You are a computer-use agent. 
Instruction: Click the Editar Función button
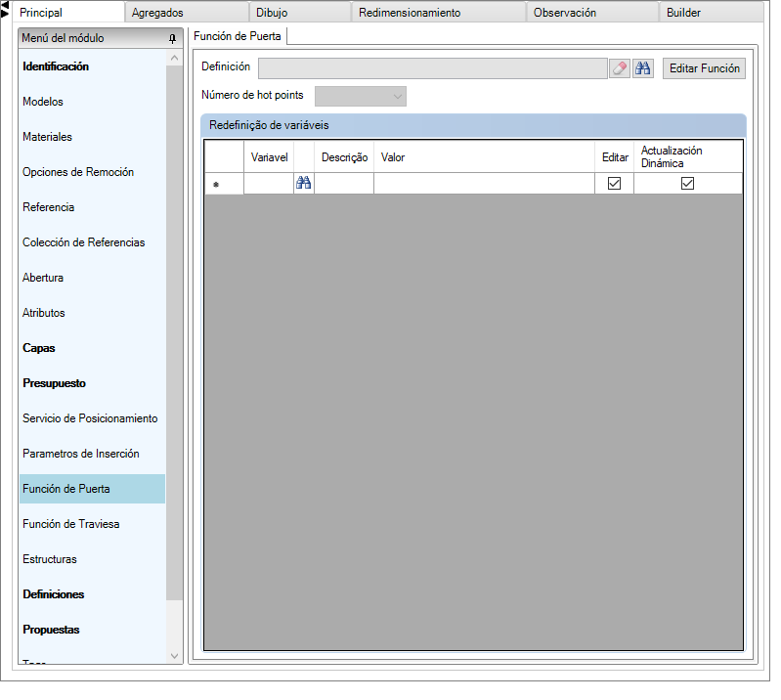click(704, 68)
